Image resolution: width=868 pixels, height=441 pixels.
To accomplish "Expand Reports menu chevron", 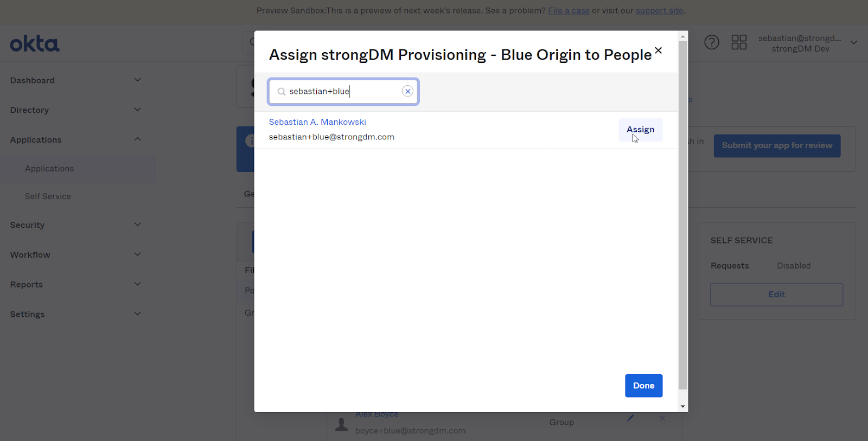I will pos(137,284).
